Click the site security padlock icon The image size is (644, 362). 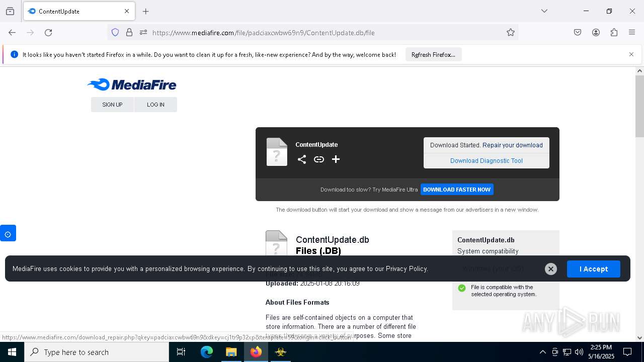pos(129,33)
